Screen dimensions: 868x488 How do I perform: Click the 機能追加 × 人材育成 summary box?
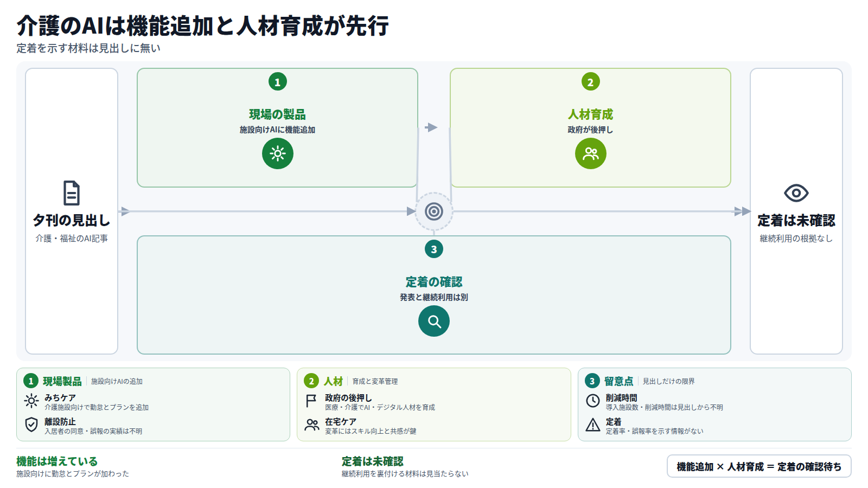pos(759,466)
